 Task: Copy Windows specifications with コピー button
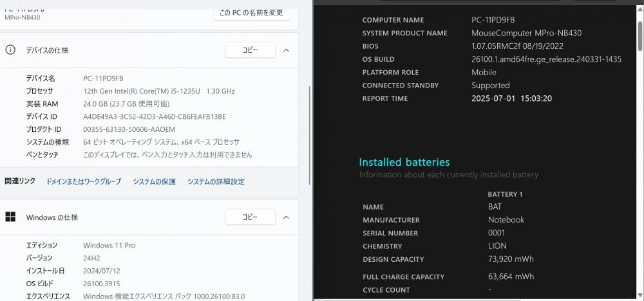point(250,217)
